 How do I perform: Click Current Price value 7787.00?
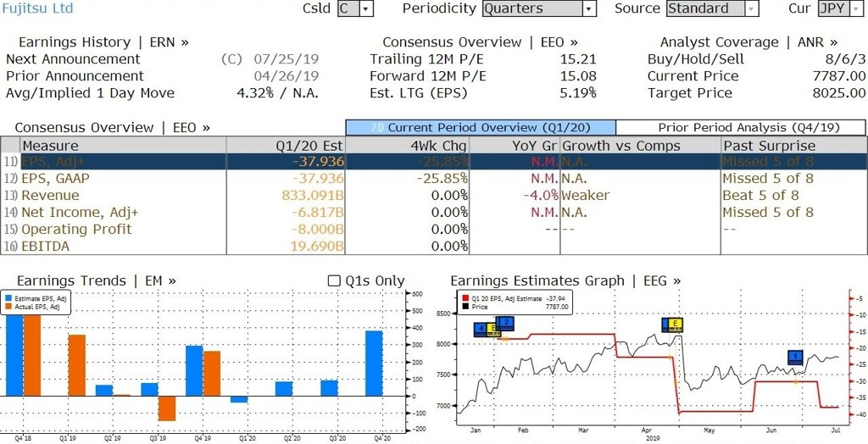click(x=838, y=76)
